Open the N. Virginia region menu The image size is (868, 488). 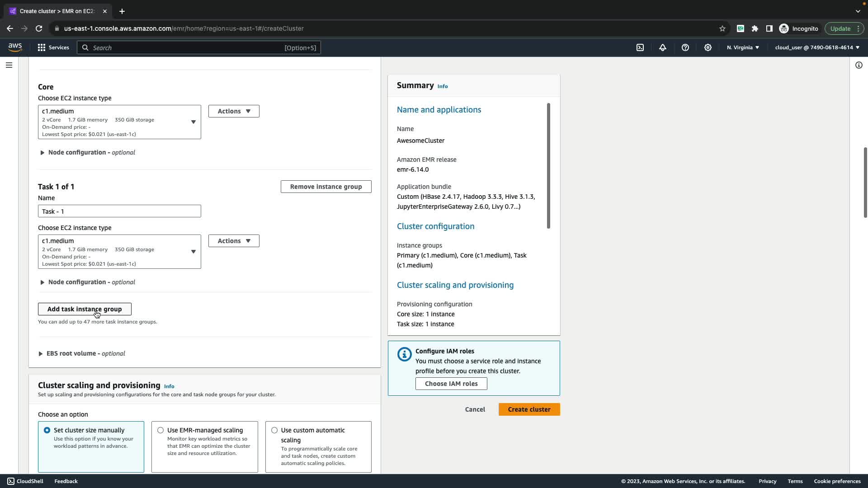pos(743,47)
